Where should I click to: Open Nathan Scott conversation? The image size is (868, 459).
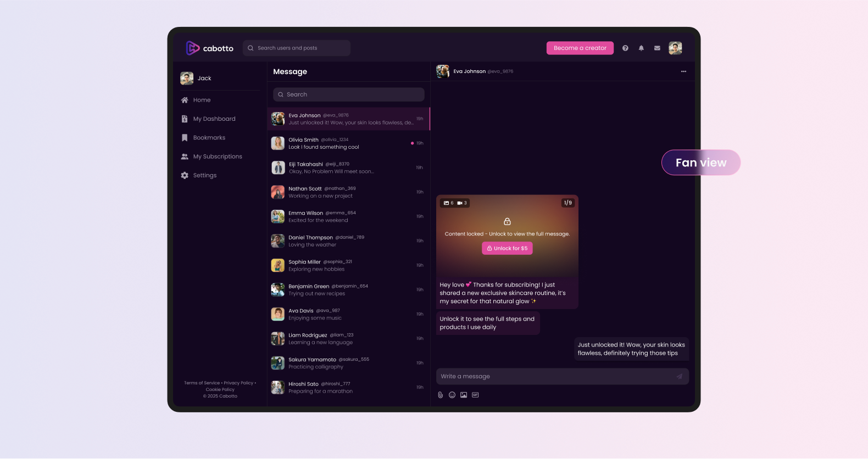pyautogui.click(x=348, y=192)
